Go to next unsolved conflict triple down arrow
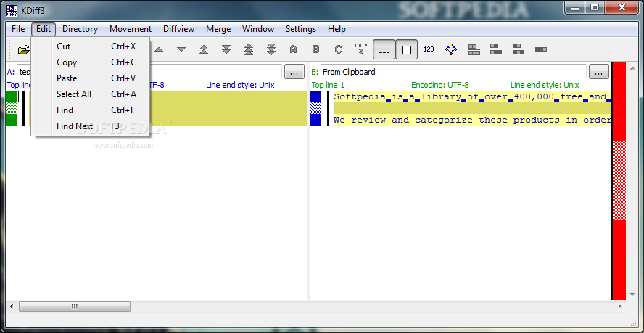Screen dimensions: 644x333 (271, 50)
